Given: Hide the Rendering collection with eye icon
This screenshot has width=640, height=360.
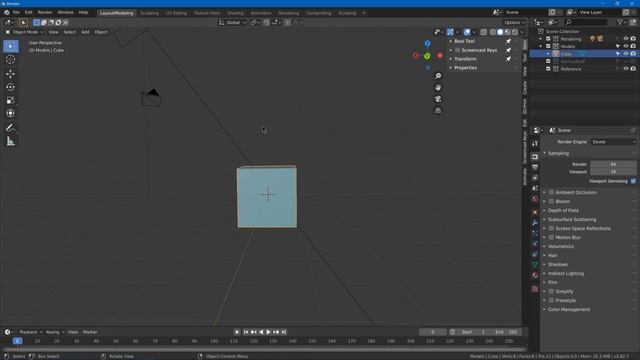Looking at the screenshot, I should coord(626,39).
